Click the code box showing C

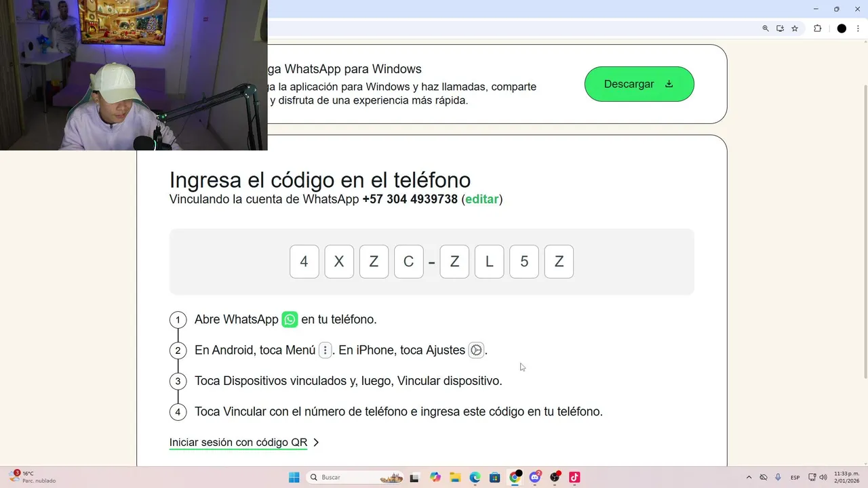tap(408, 262)
